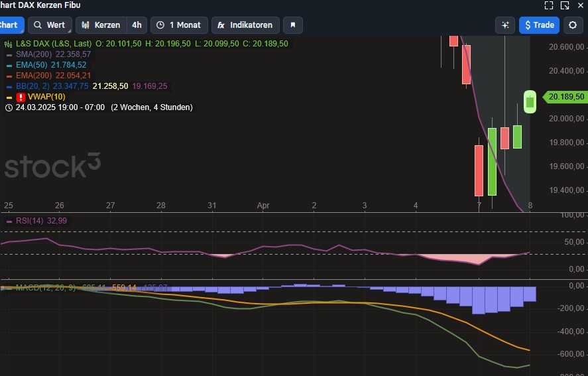Click the candlestick icon beside L&S DAX
Screen dimensions: 588x376
[x=8, y=44]
